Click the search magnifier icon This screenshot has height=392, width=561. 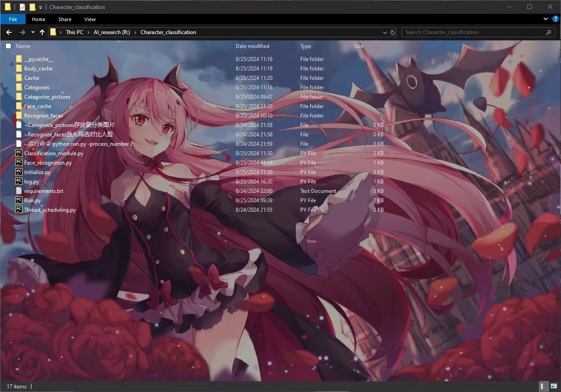point(548,32)
